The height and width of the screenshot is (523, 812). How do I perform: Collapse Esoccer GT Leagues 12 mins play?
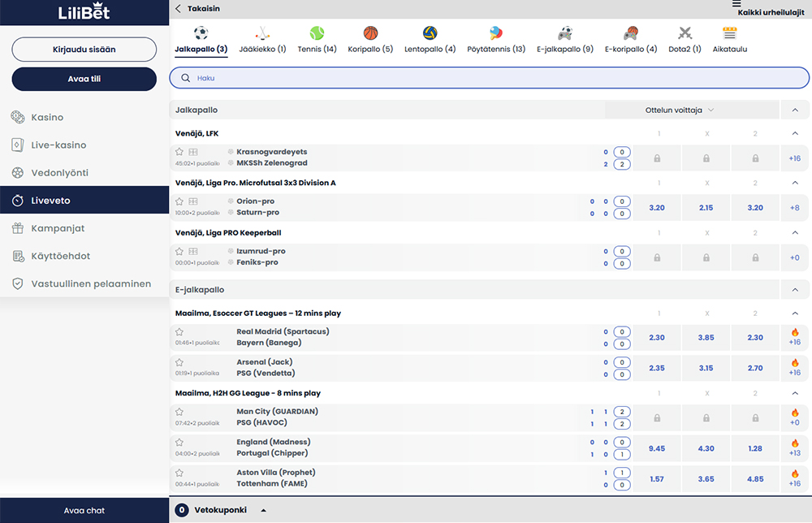[795, 313]
